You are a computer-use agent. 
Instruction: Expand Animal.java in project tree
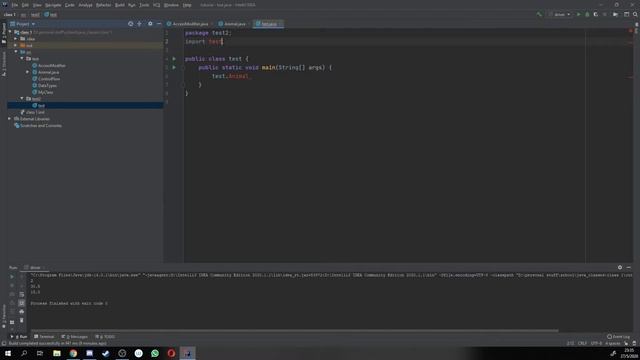click(28, 72)
